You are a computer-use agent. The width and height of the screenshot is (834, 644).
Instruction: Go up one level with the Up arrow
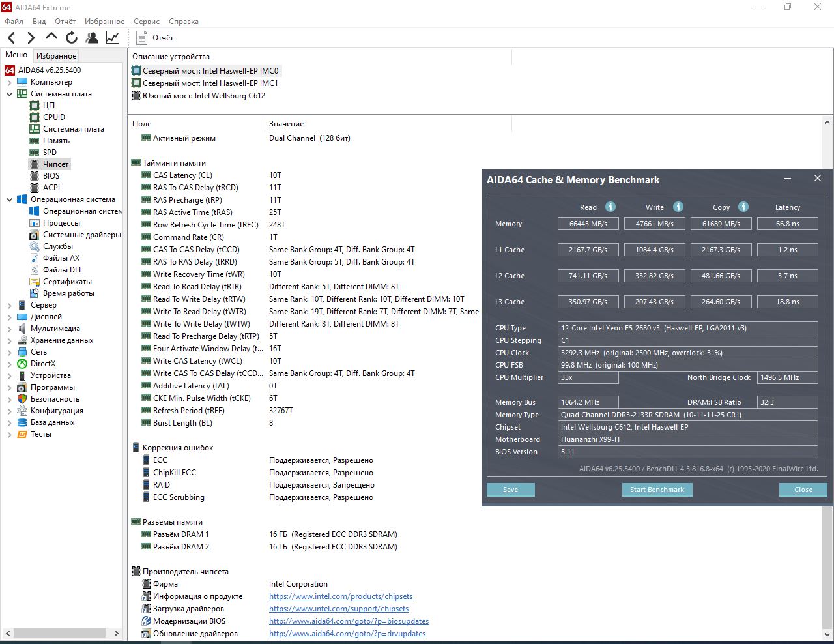pyautogui.click(x=51, y=37)
